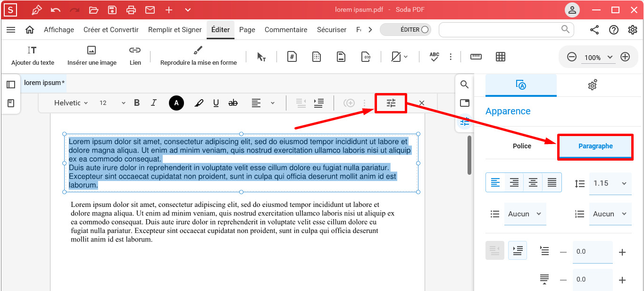Viewport: 644px width, 291px height.
Task: Click Ajouter du texte tool
Action: pyautogui.click(x=33, y=56)
